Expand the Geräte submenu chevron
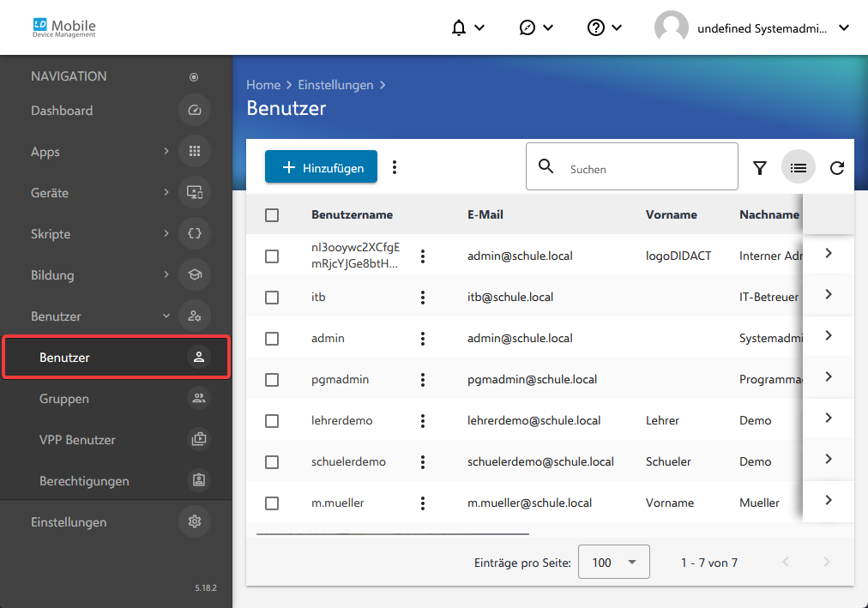Image resolution: width=868 pixels, height=608 pixels. coord(166,192)
